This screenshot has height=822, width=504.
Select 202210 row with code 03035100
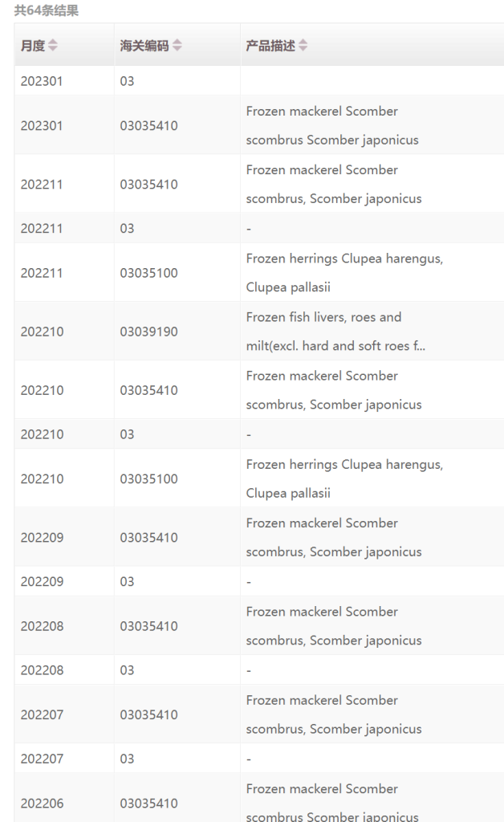click(x=259, y=478)
